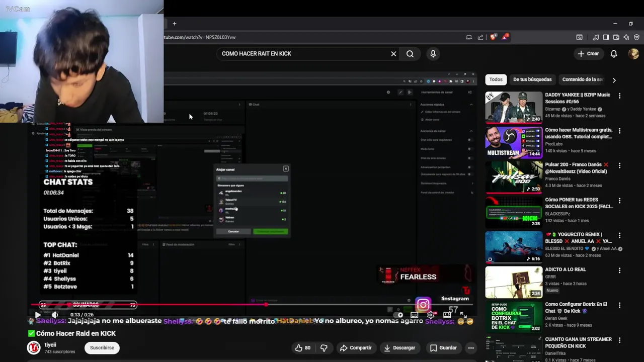Start voice search with the microphone icon

pos(433,54)
